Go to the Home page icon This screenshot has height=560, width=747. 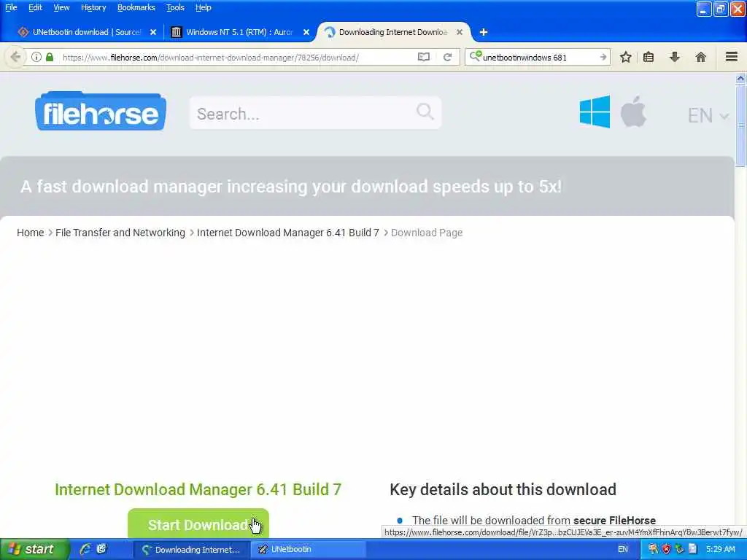tap(701, 57)
